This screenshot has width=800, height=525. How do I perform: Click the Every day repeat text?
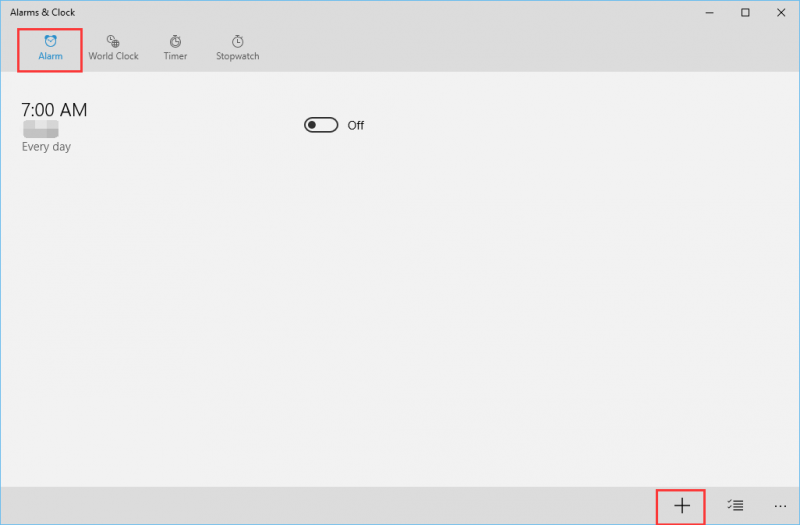click(46, 146)
